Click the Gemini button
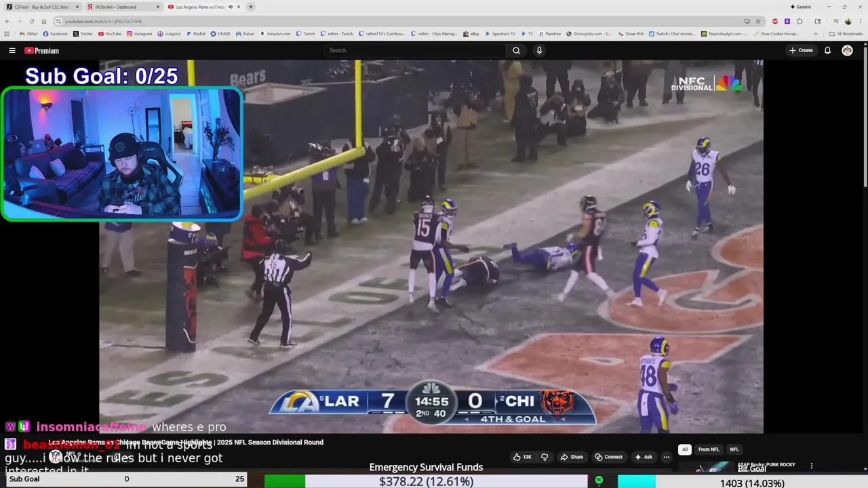The height and width of the screenshot is (488, 868). 801,7
